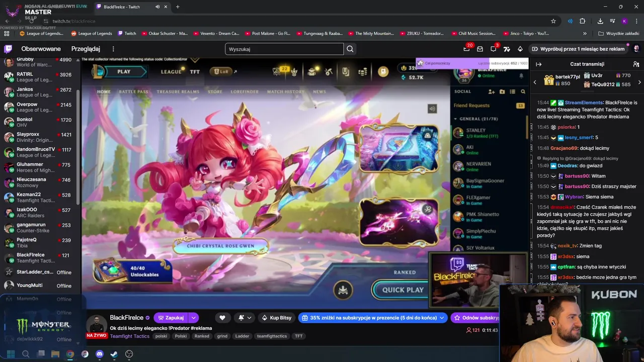Viewport: 644px width, 362px height.
Task: Expand the bookmarks overflow chevron
Action: tap(585, 34)
